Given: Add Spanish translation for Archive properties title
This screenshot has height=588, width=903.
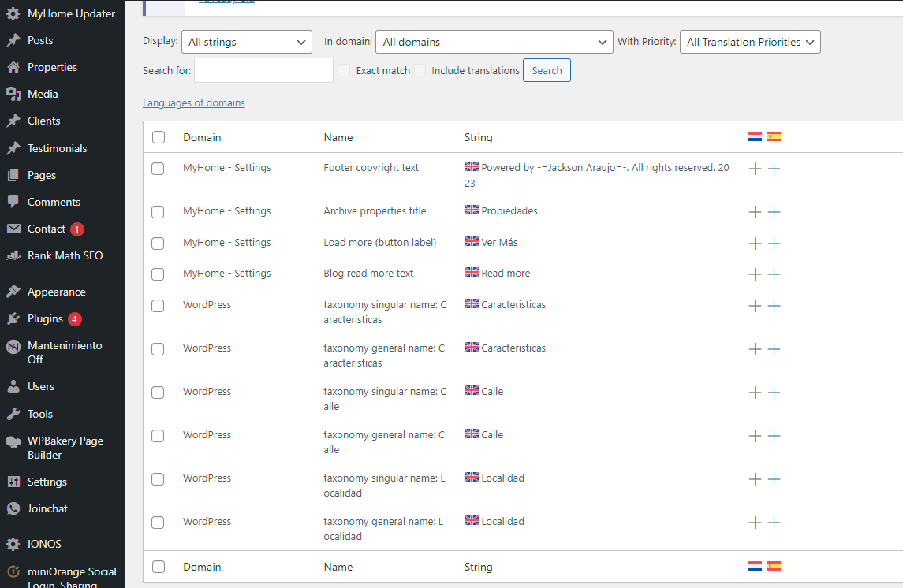Looking at the screenshot, I should tap(774, 212).
